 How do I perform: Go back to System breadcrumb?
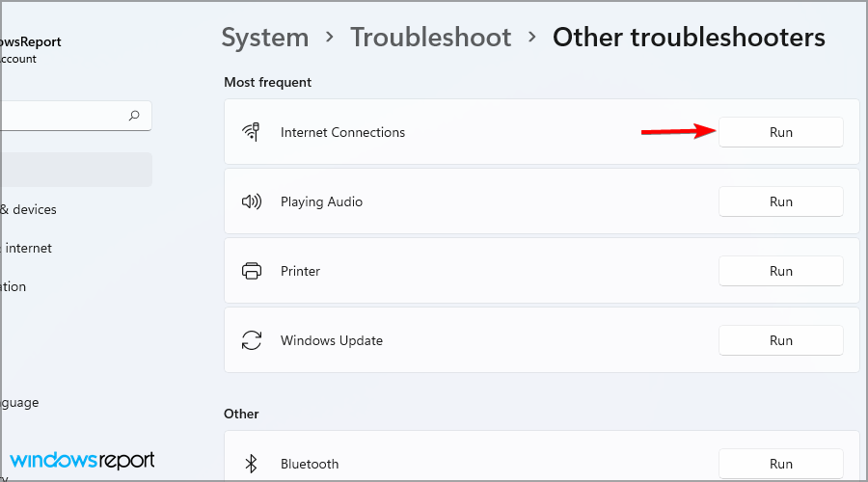(x=265, y=38)
